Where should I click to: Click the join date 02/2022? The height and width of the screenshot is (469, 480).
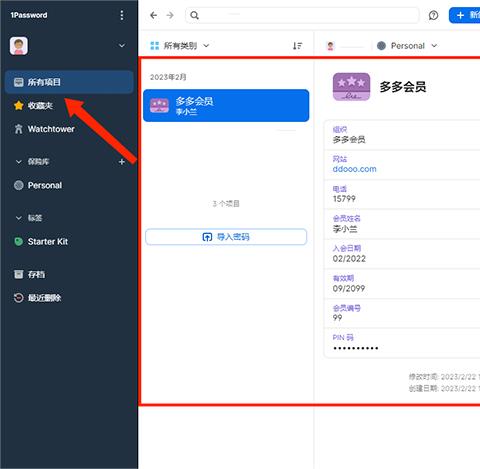point(349,259)
